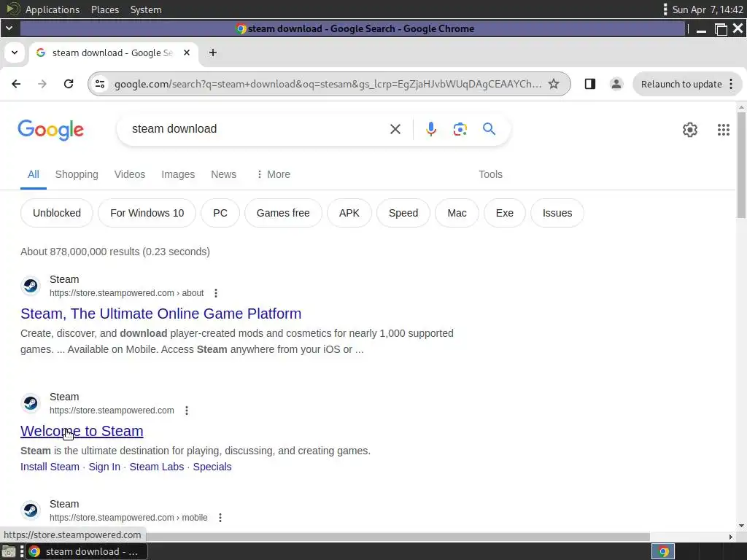Click Steam favicon of the mobile result
The width and height of the screenshot is (747, 560).
[x=31, y=510]
